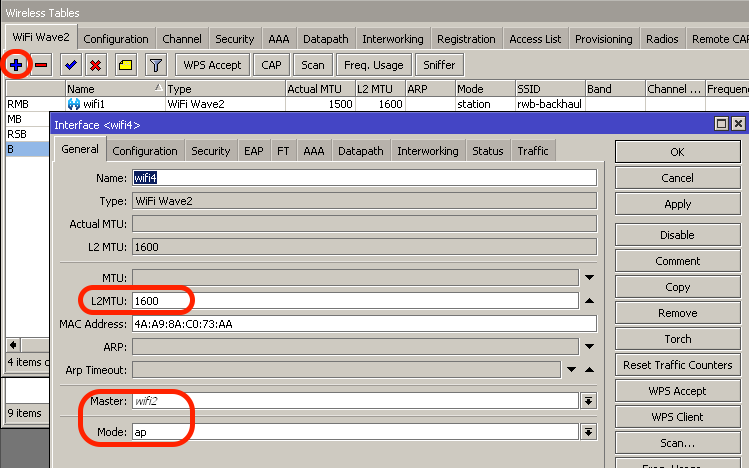Click the Torch button
This screenshot has width=749, height=468.
[677, 339]
